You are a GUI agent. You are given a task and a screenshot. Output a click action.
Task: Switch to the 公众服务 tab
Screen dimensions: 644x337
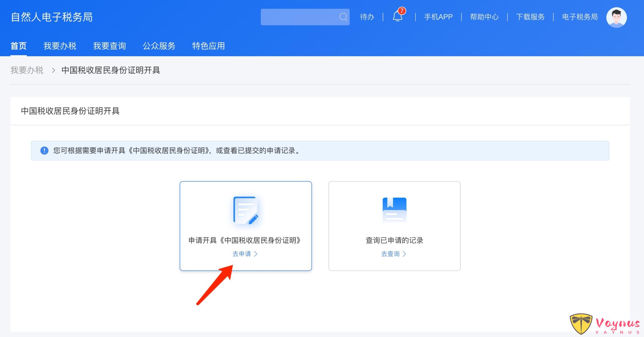point(159,46)
